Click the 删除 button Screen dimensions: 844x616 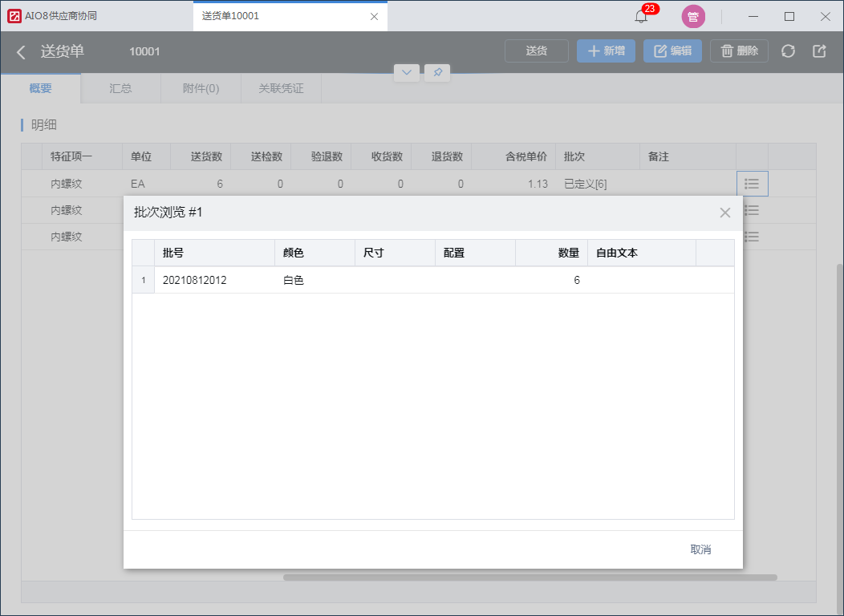(739, 51)
